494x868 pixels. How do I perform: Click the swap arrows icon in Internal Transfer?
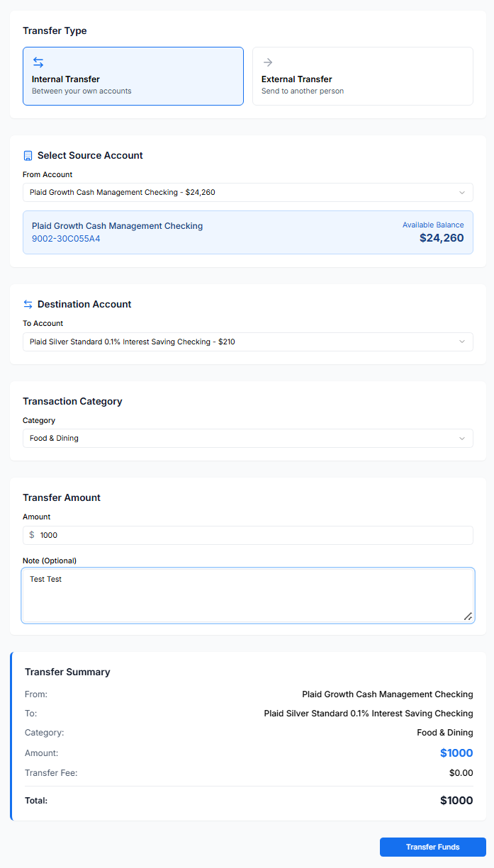click(x=38, y=62)
